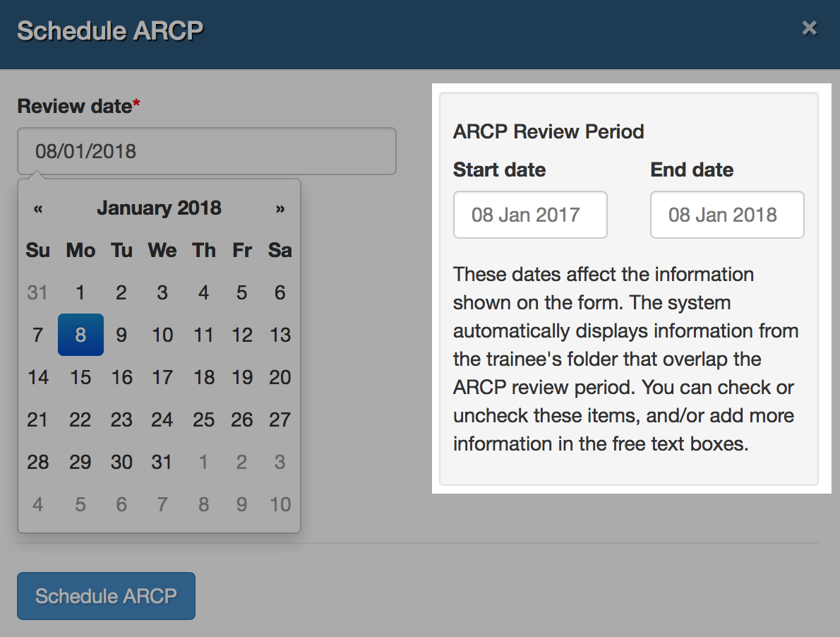Choose January 19 in the calendar
This screenshot has width=840, height=637.
242,377
